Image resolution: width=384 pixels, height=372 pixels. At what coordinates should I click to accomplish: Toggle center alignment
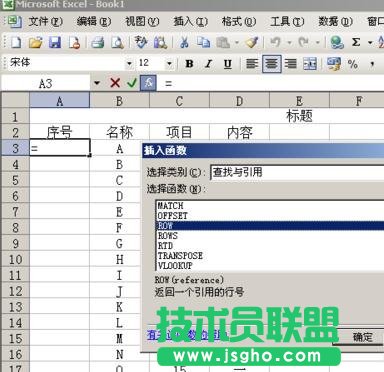click(x=271, y=63)
